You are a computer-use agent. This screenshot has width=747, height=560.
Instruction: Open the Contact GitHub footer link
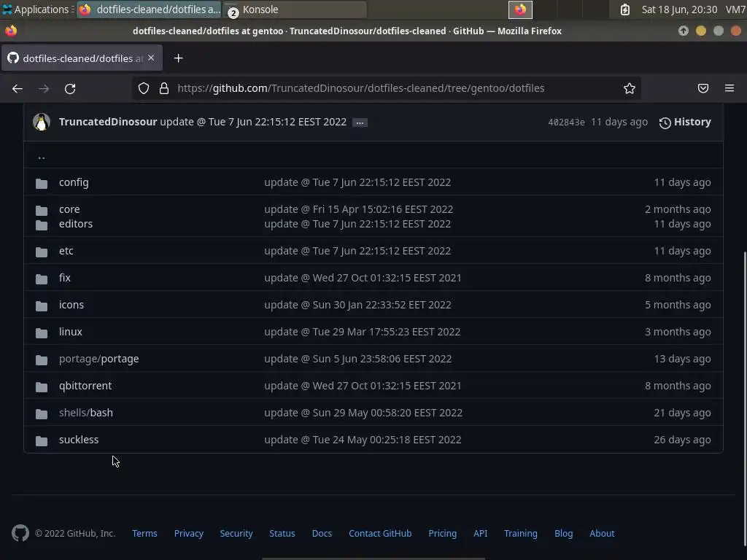coord(380,533)
